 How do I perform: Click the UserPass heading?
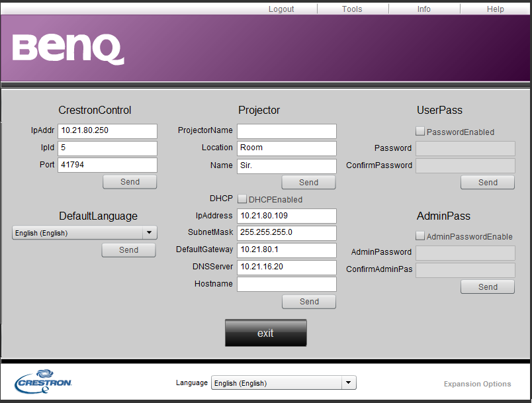click(x=439, y=110)
